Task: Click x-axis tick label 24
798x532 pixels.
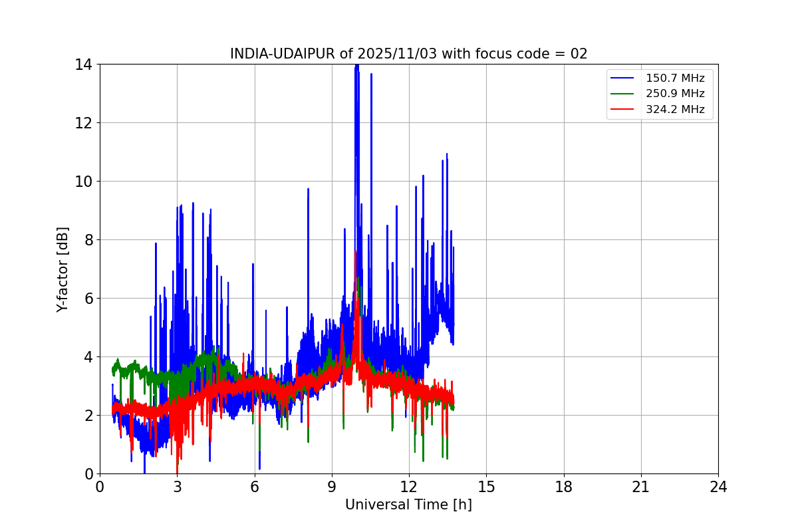Action: coord(718,487)
